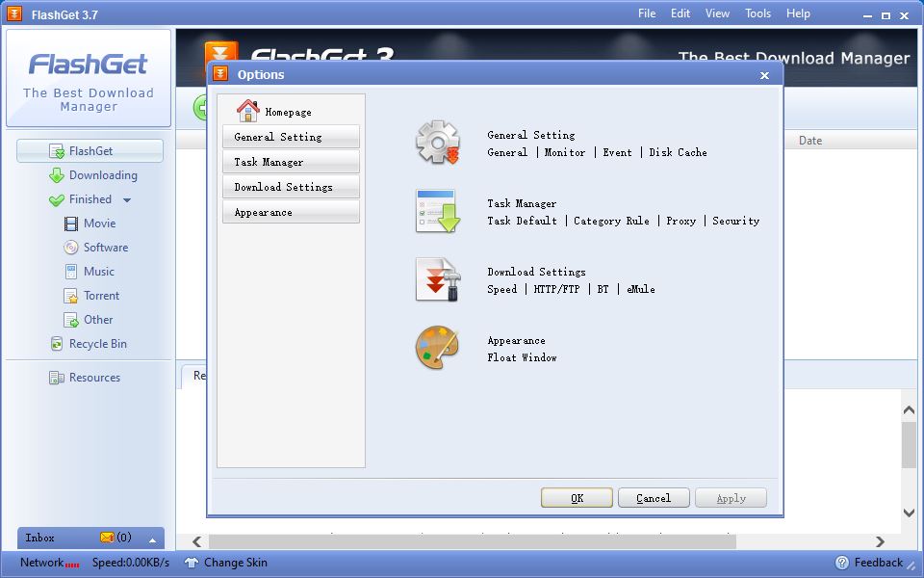Open the Security settings link
This screenshot has width=924, height=578.
[736, 222]
